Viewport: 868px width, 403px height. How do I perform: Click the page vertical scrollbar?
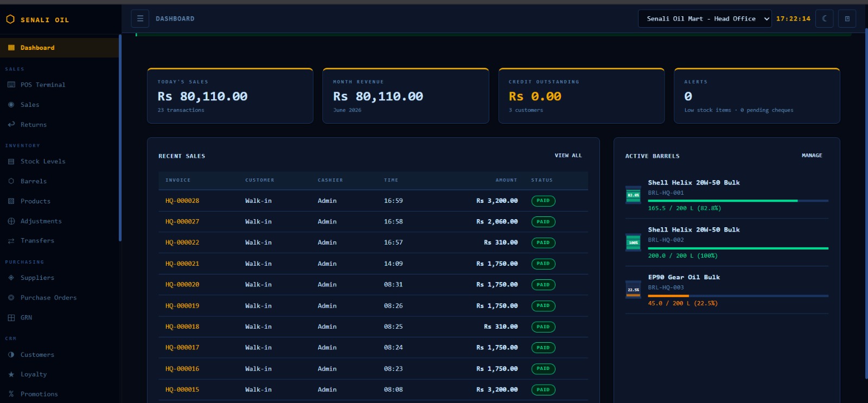pos(865,203)
